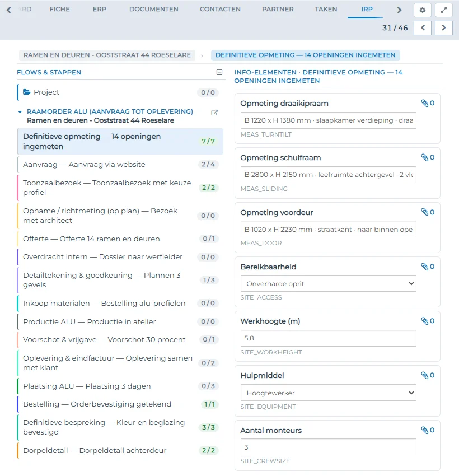Open attachments for Opmeting schuifraam
The image size is (459, 476).
[428, 157]
